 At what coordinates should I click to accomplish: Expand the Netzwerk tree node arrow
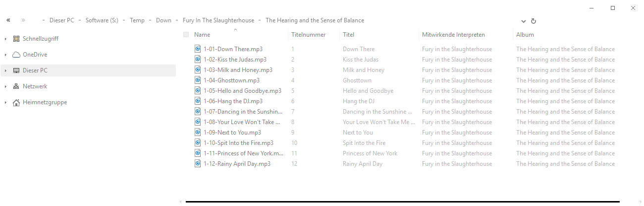(x=5, y=86)
